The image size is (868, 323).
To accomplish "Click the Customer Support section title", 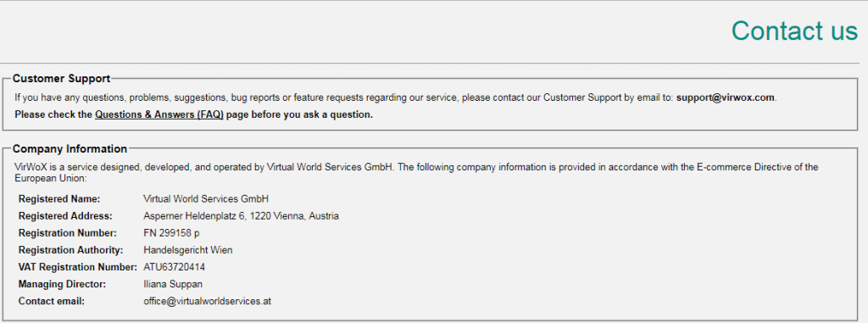I will click(x=61, y=79).
